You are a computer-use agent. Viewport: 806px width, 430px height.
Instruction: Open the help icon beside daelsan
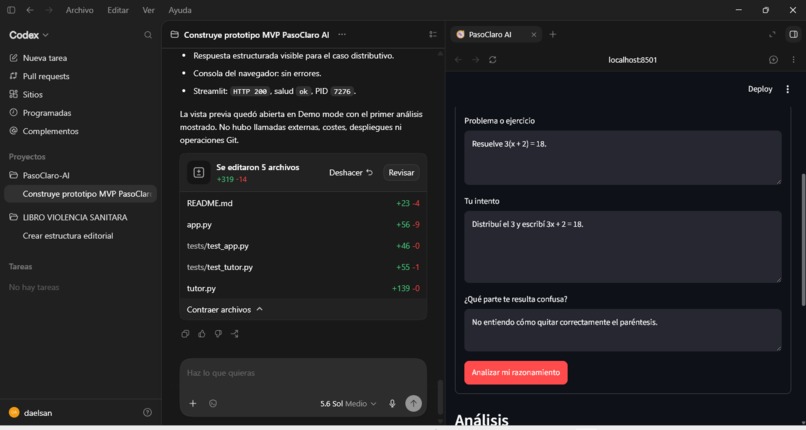148,413
